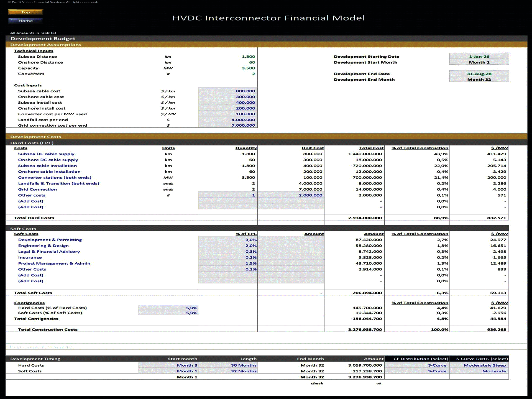
Task: Open the S-Curve Distr. selector for Soft Costs
Action: pos(484,371)
